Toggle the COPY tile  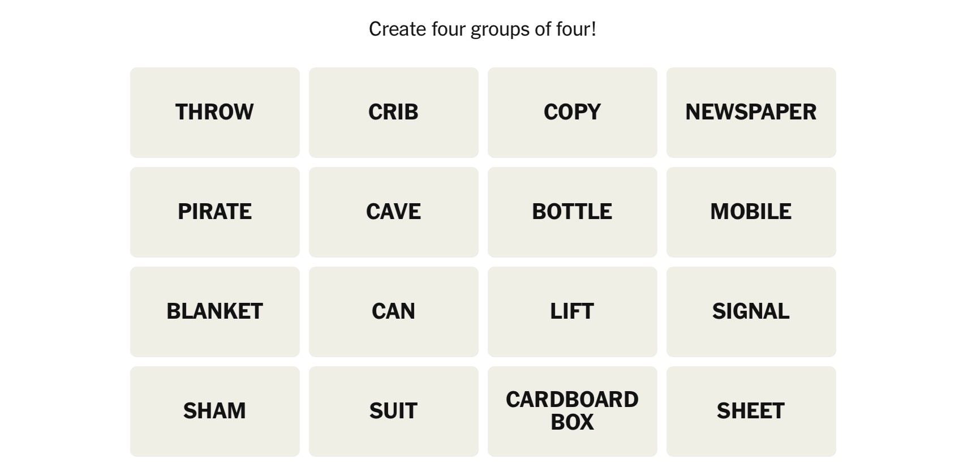point(572,112)
